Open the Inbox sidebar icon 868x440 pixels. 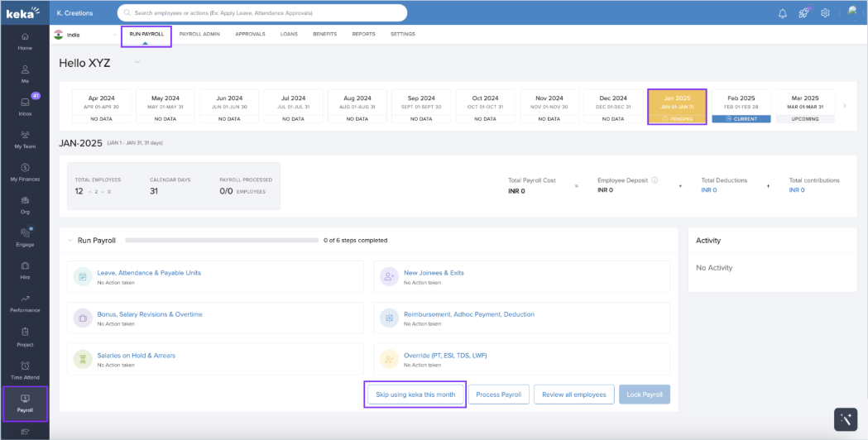point(25,107)
